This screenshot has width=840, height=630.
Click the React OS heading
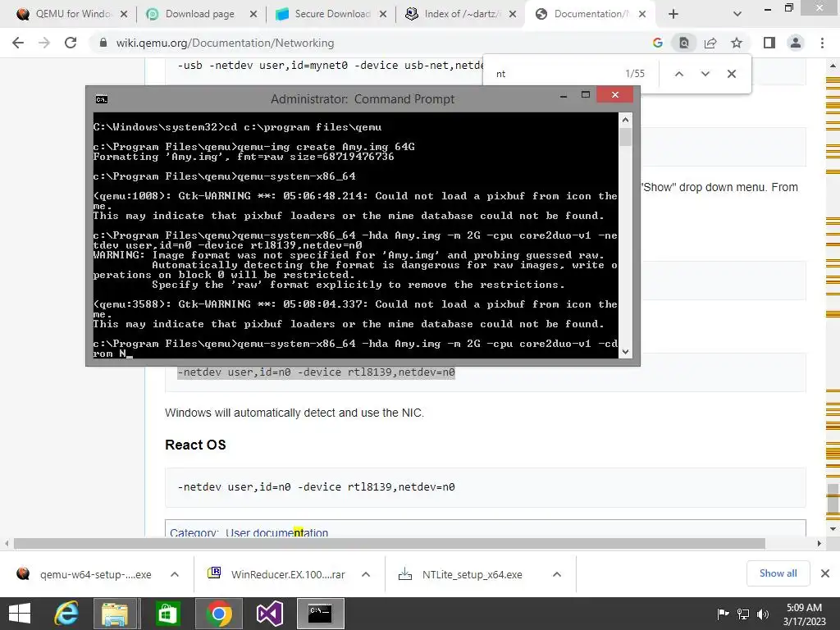pos(195,445)
